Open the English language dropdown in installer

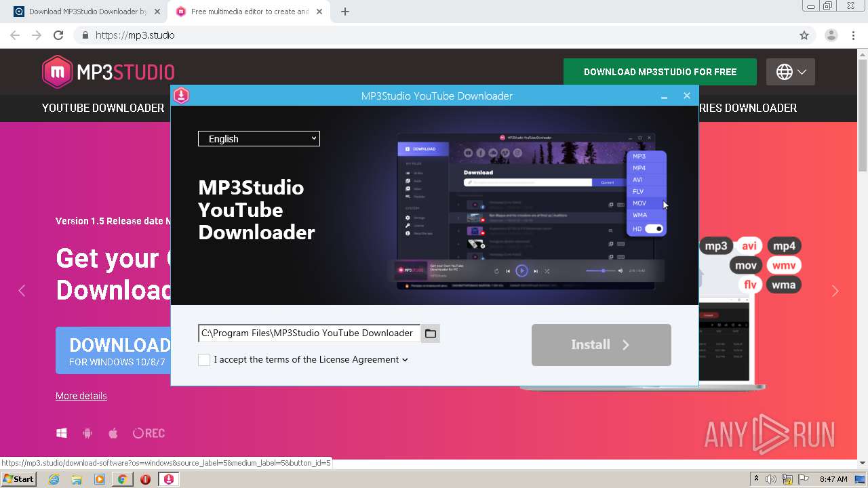pyautogui.click(x=259, y=138)
